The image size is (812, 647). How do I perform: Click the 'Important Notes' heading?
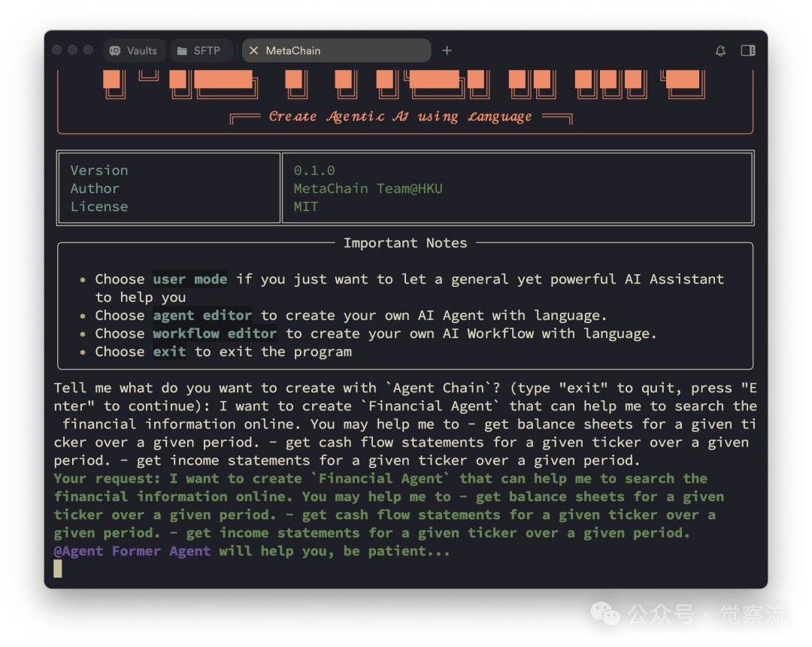pyautogui.click(x=405, y=243)
